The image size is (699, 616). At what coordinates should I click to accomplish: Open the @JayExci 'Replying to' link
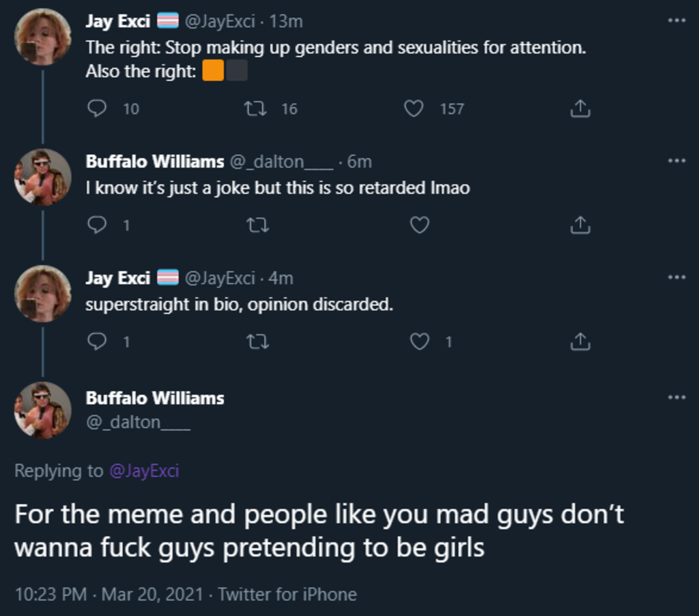pyautogui.click(x=143, y=471)
